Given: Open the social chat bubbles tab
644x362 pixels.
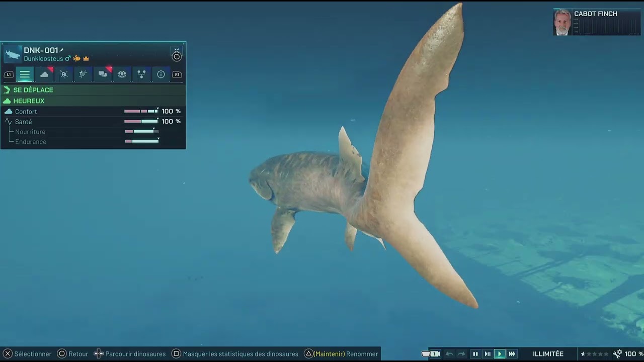Looking at the screenshot, I should tap(103, 74).
